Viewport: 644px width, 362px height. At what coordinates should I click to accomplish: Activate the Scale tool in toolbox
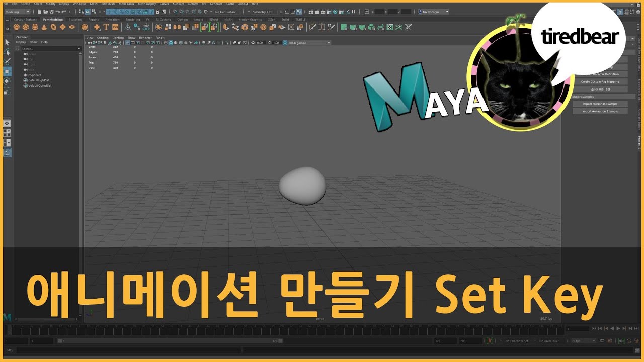click(x=7, y=92)
